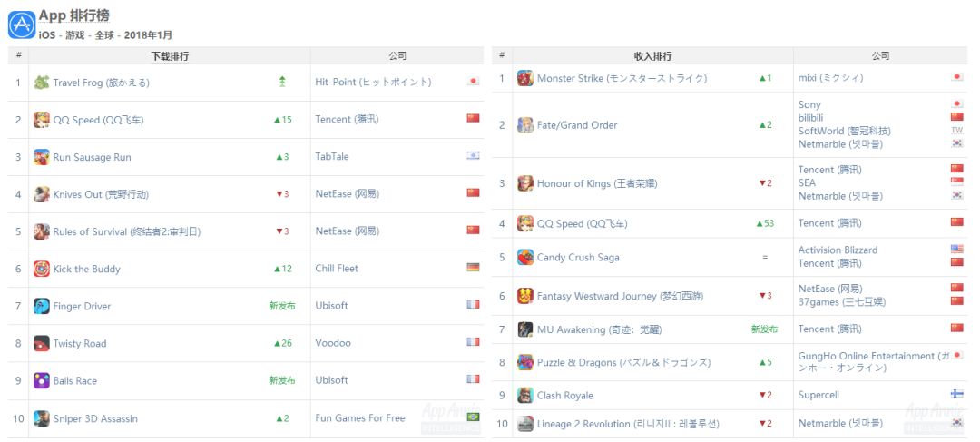Click the Finger Driver app icon

point(42,306)
